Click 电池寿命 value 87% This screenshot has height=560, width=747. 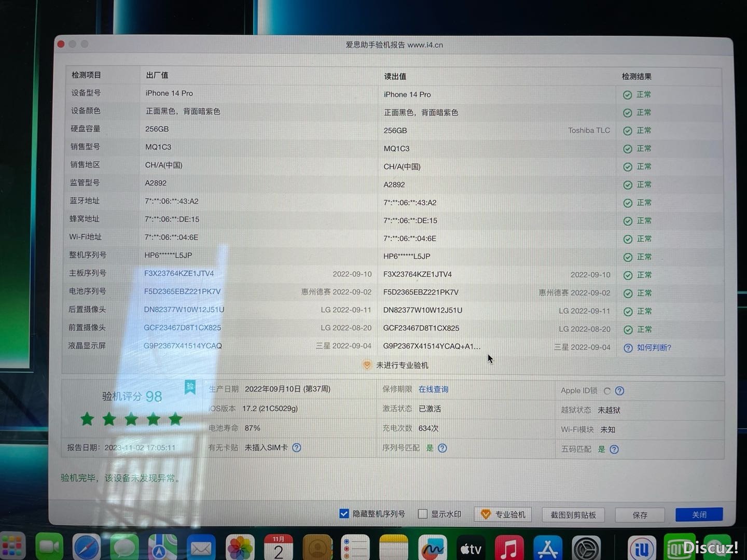pyautogui.click(x=253, y=428)
